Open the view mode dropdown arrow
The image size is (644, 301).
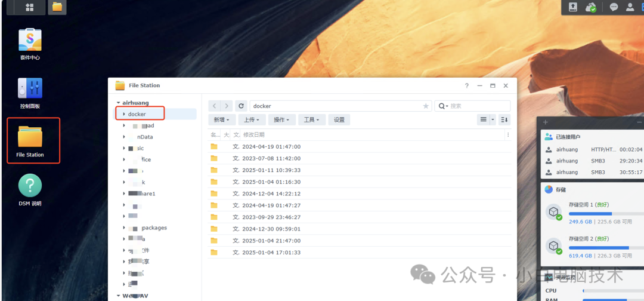tap(493, 119)
